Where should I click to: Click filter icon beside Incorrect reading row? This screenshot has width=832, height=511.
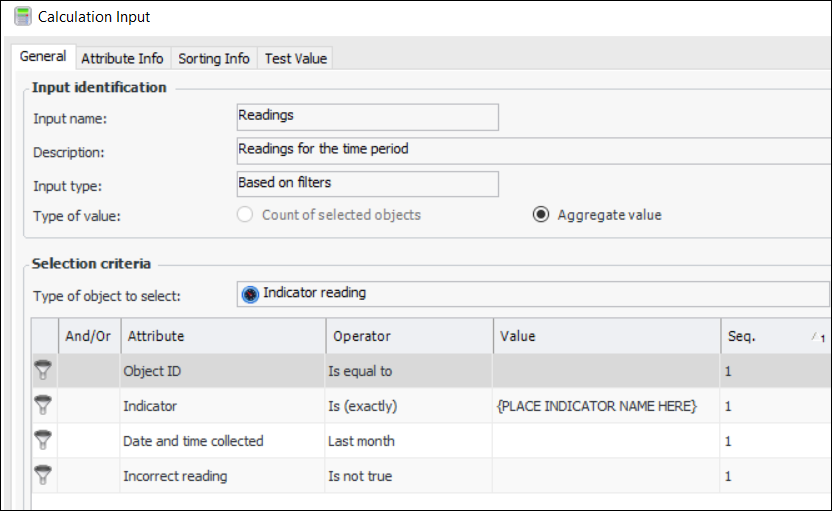(x=43, y=476)
